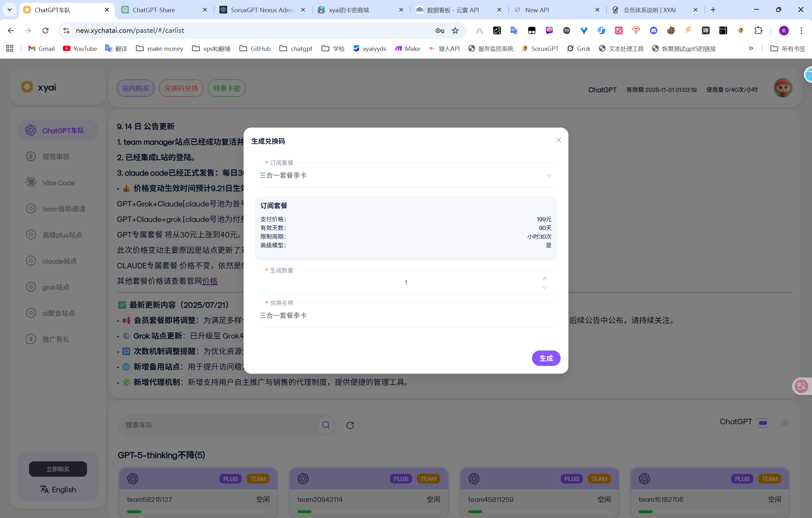Click the Vibe Code starburst icon
This screenshot has height=518, width=812.
click(31, 182)
